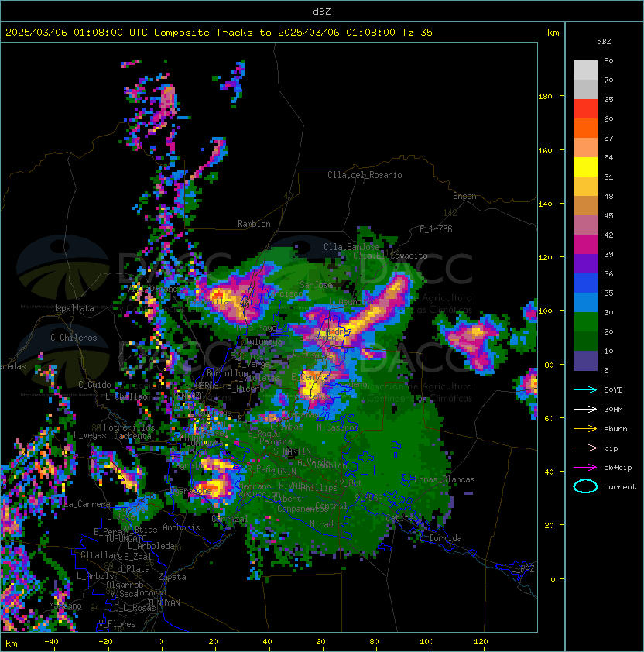Screen dimensions: 644x652
Task: Click the E_1-736 map label
Action: [436, 229]
